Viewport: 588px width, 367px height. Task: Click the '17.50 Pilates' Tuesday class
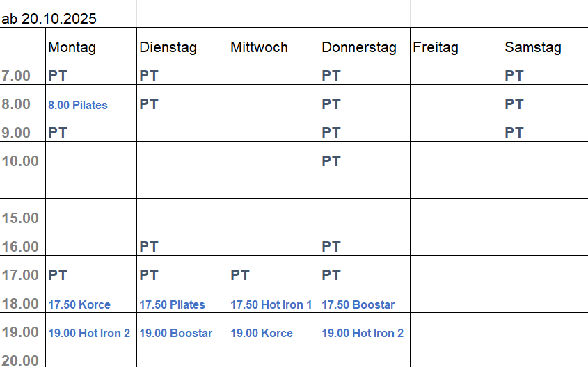(172, 304)
